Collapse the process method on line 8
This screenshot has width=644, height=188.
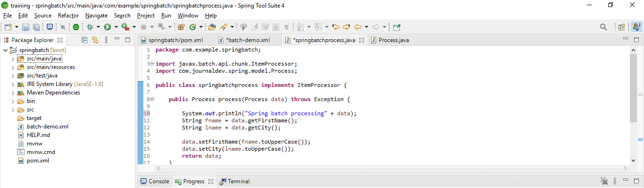point(152,99)
